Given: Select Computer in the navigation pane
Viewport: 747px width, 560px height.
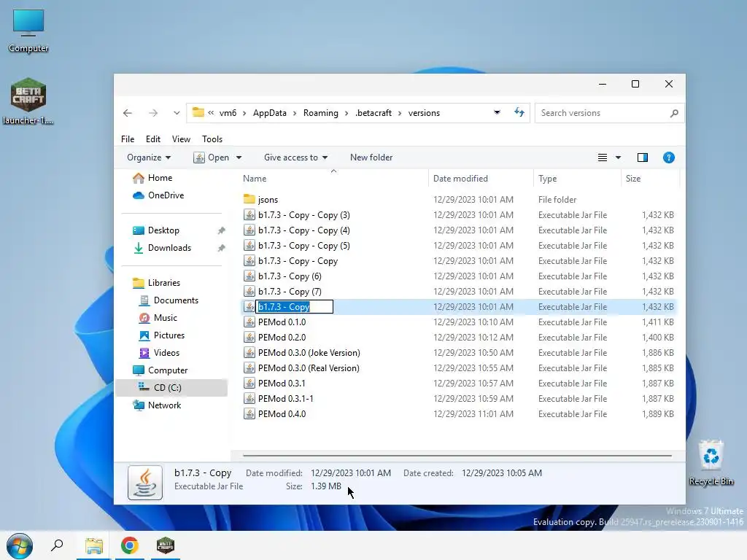Looking at the screenshot, I should (168, 370).
